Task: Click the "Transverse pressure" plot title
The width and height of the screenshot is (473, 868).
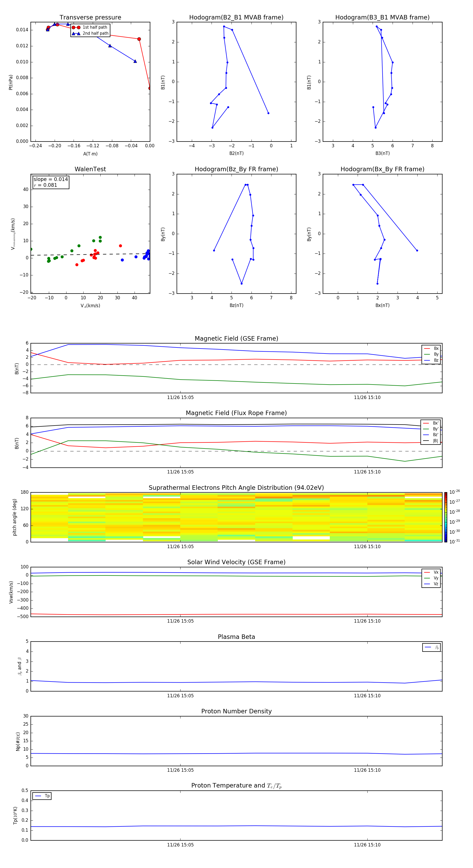Action: coord(90,17)
